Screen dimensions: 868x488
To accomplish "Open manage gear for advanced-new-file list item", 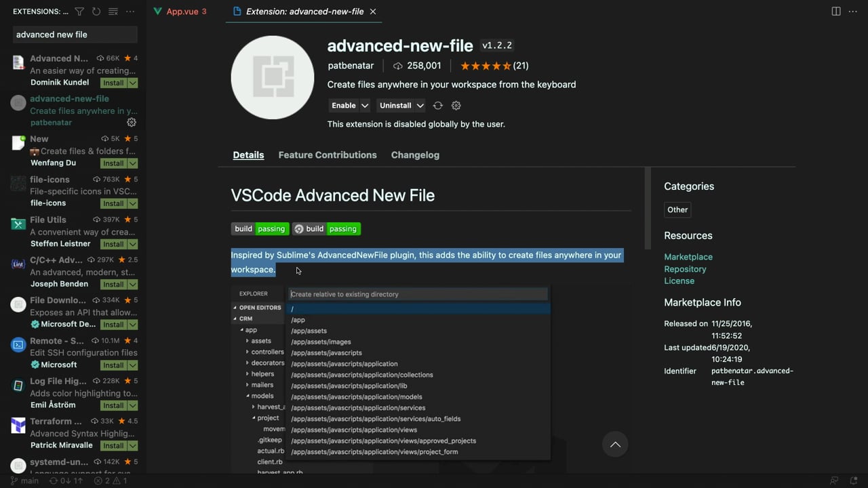I will [x=132, y=123].
